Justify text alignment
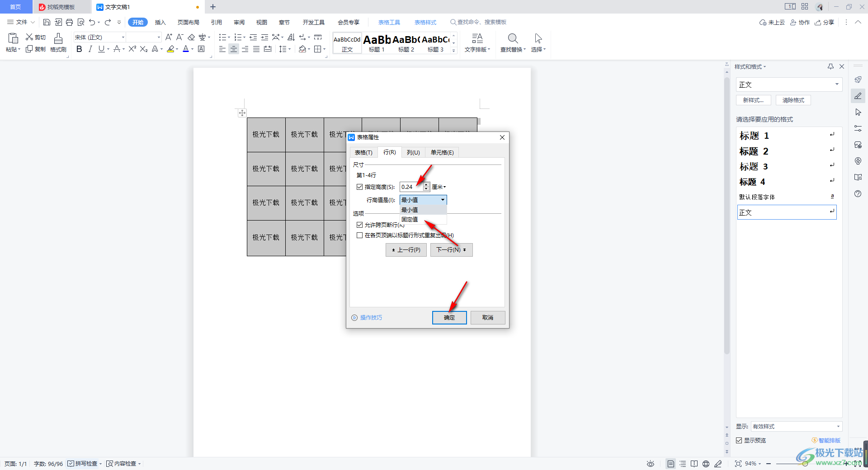 click(256, 49)
